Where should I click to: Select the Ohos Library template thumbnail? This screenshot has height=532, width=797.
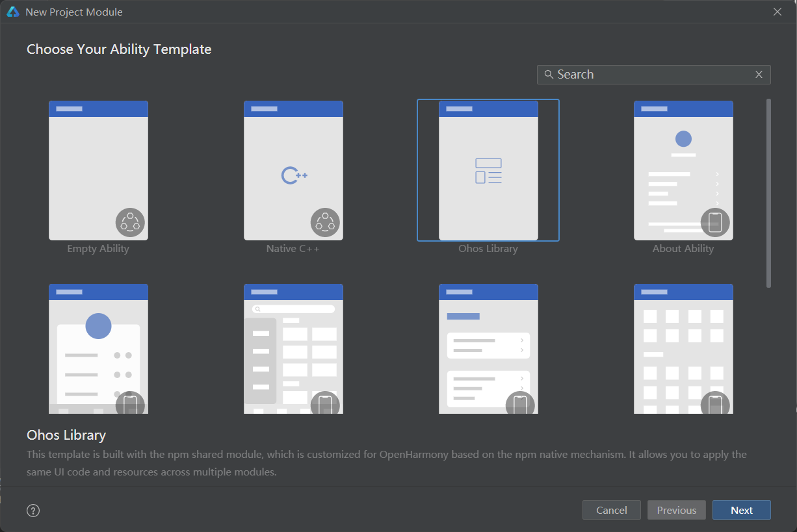(488, 170)
